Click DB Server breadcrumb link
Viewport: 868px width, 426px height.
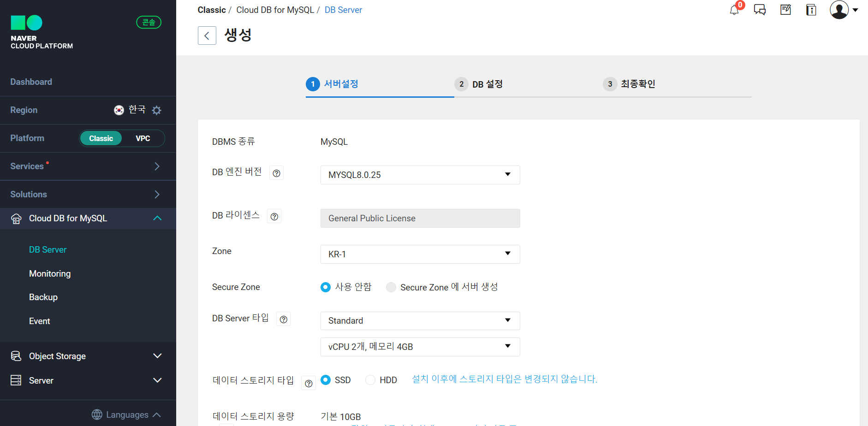(x=343, y=10)
